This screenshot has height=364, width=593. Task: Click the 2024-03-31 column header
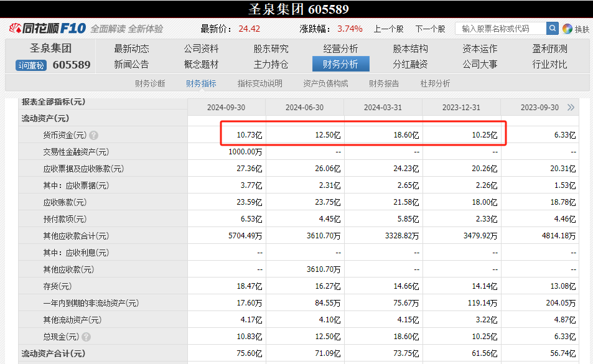383,108
